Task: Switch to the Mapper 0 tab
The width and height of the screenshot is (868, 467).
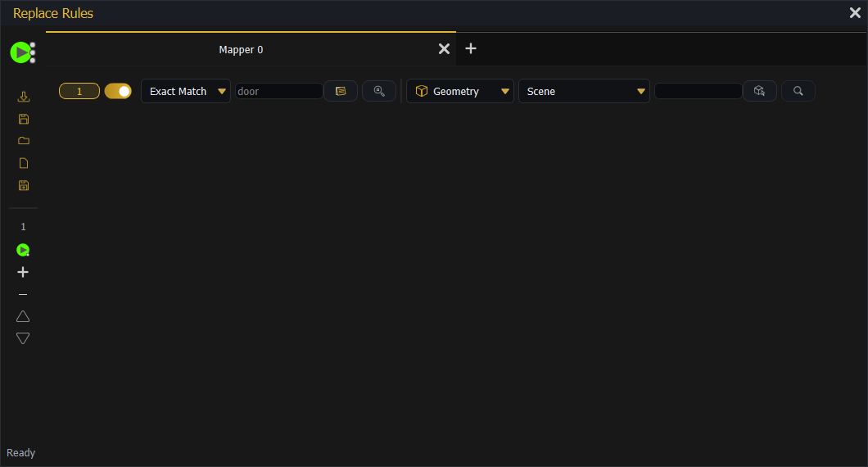Action: [x=241, y=49]
